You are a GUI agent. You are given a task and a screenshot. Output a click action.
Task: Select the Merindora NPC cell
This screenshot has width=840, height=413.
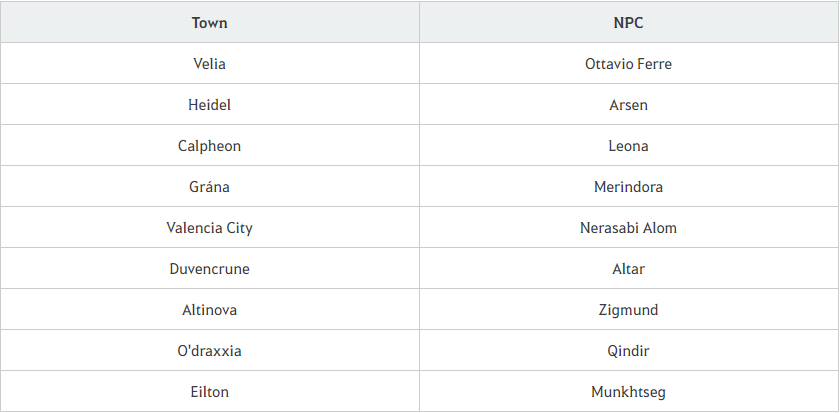click(x=628, y=186)
